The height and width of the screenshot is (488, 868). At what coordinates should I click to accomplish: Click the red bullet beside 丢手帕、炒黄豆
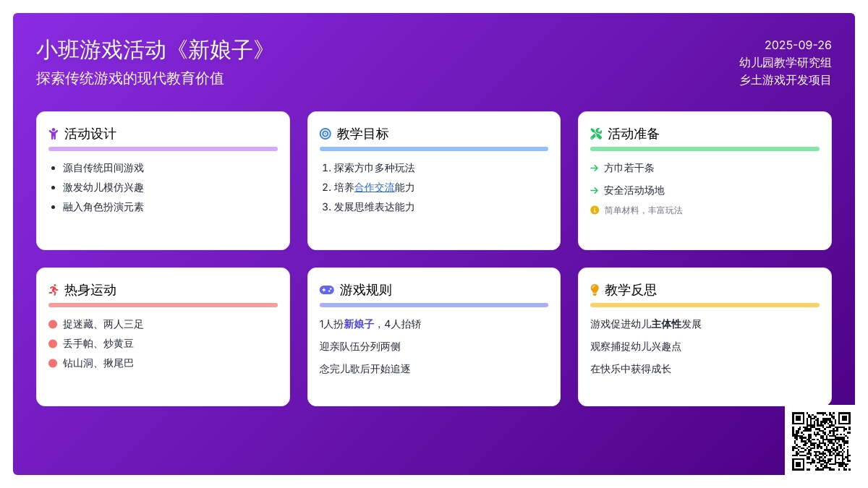click(53, 343)
